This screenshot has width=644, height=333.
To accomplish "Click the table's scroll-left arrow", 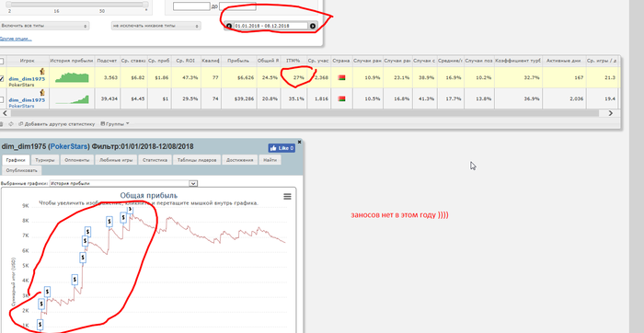I will click(x=4, y=113).
